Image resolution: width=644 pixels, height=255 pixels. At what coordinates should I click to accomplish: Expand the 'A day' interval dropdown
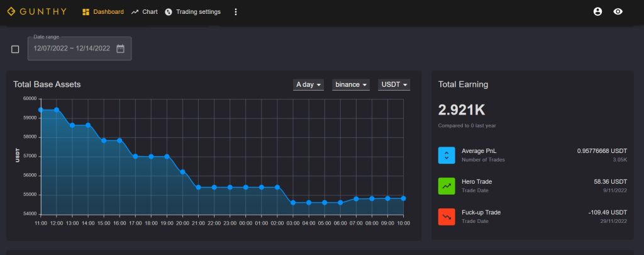pos(308,85)
